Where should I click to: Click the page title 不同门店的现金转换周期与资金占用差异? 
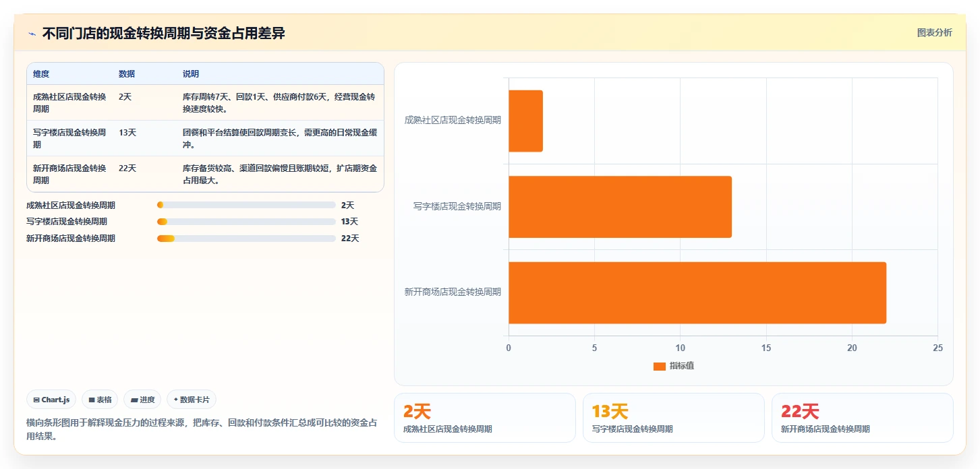[x=163, y=33]
